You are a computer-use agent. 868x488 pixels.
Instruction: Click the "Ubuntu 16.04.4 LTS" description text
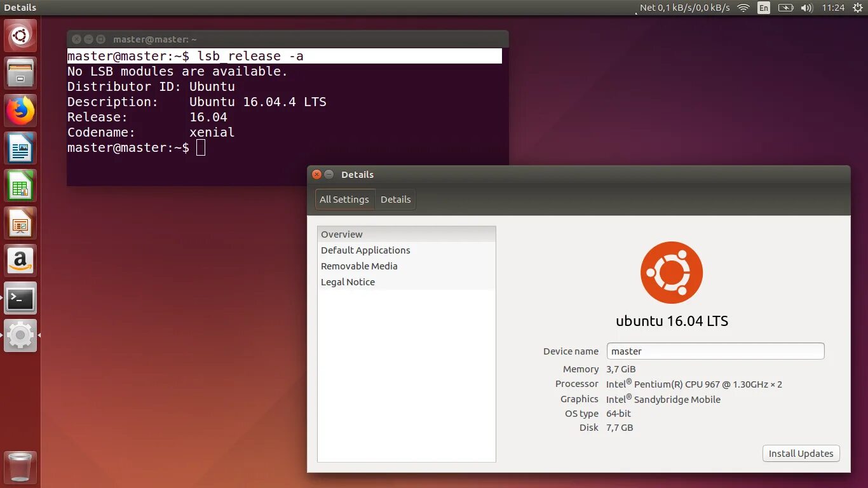click(258, 102)
